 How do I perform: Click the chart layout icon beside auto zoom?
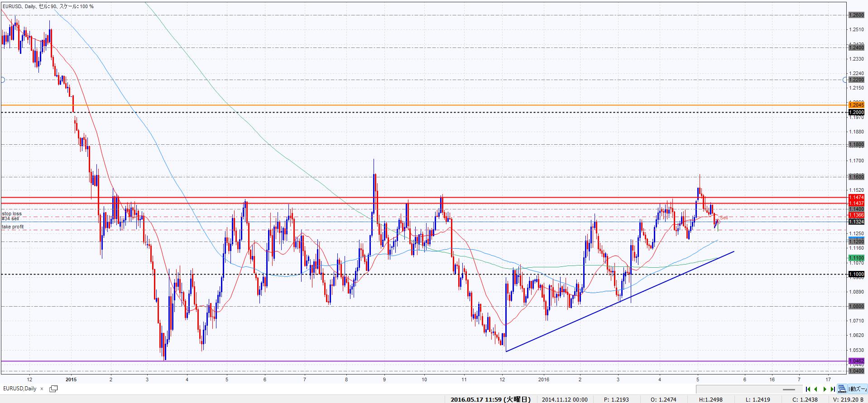click(842, 389)
